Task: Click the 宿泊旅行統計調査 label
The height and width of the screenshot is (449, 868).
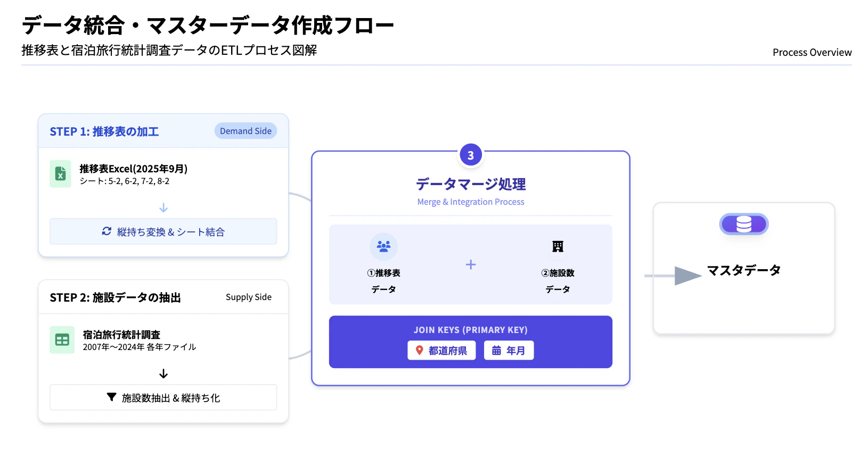Action: pyautogui.click(x=121, y=335)
